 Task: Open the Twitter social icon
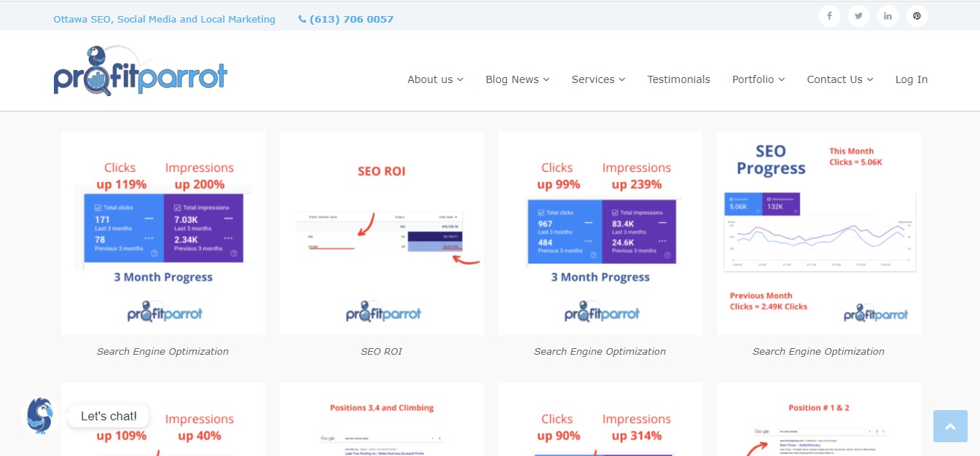tap(858, 16)
